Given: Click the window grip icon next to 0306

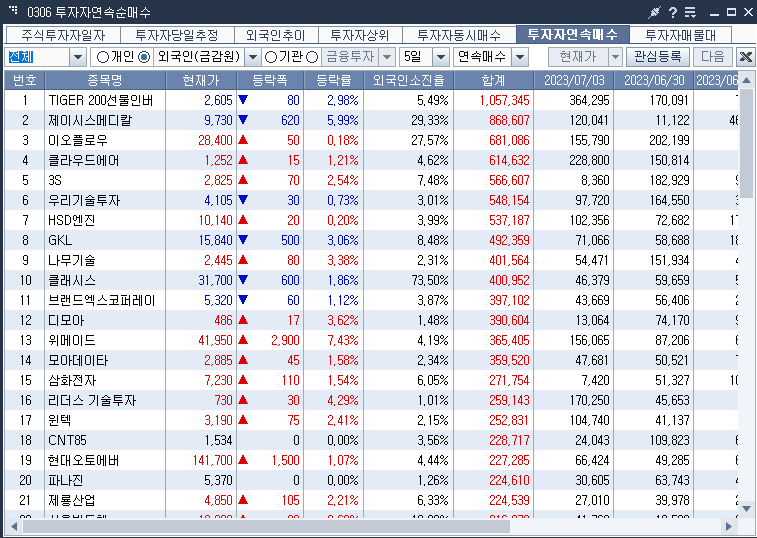Looking at the screenshot, I should point(13,10).
